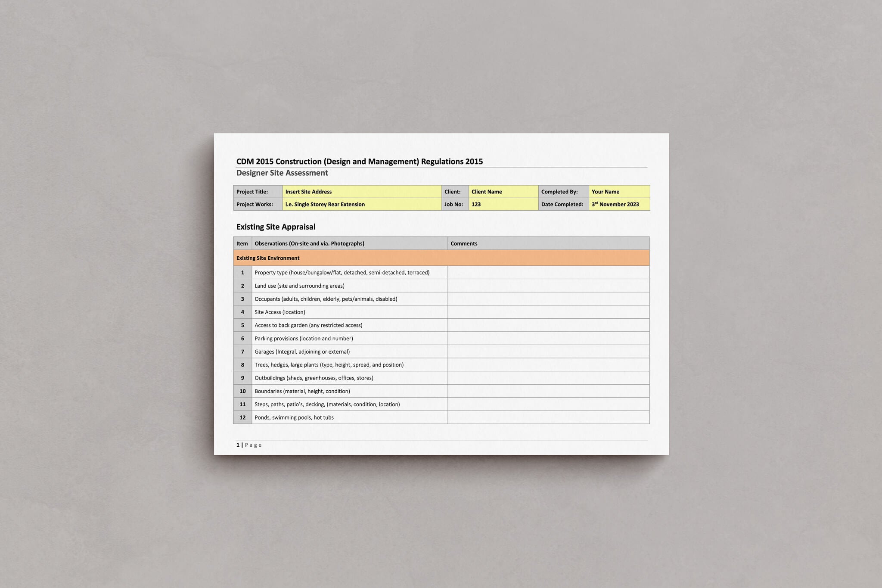
Task: Click the page number footer
Action: 249,445
